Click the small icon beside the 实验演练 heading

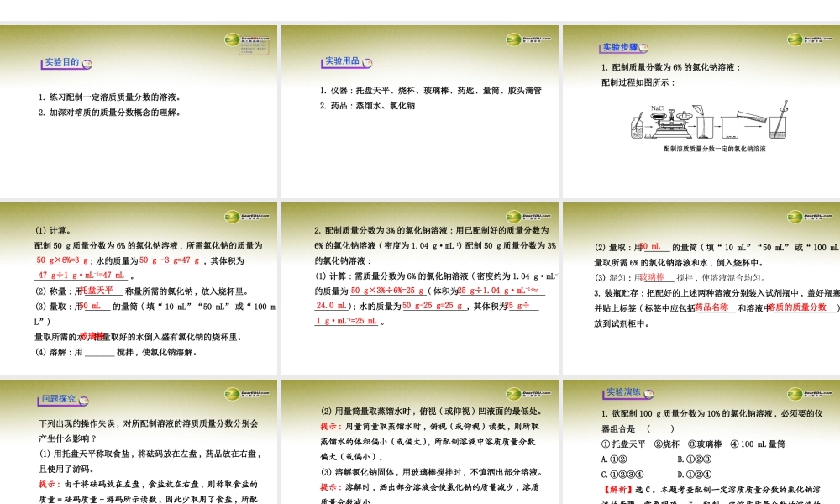[648, 394]
